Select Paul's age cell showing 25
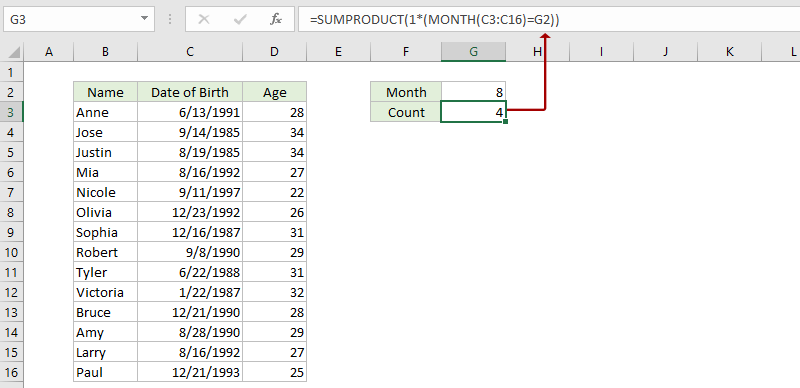This screenshot has width=800, height=388. click(x=274, y=372)
